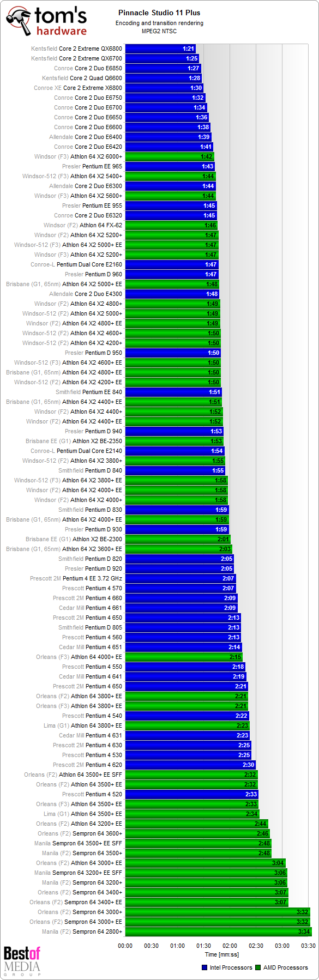Viewport: 319px width, 980px height.
Task: Select 'Manila Sempron 64 3200+ EE SFF' label
Action: tap(78, 873)
